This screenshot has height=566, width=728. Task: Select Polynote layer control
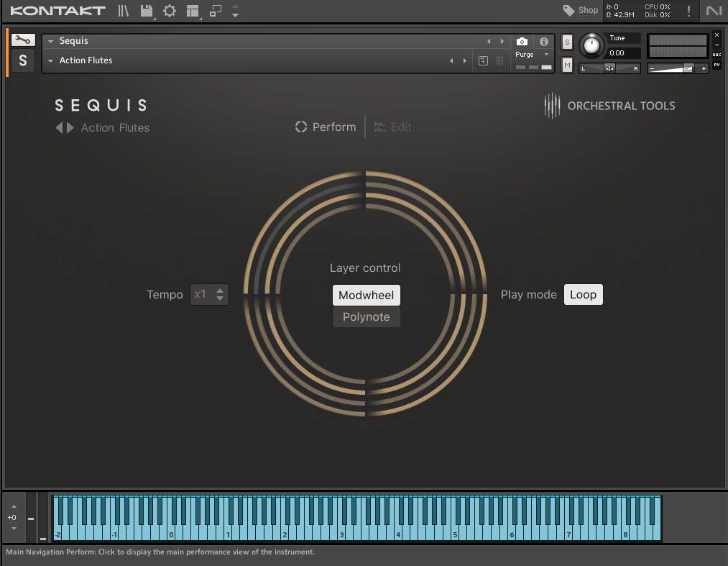click(367, 317)
